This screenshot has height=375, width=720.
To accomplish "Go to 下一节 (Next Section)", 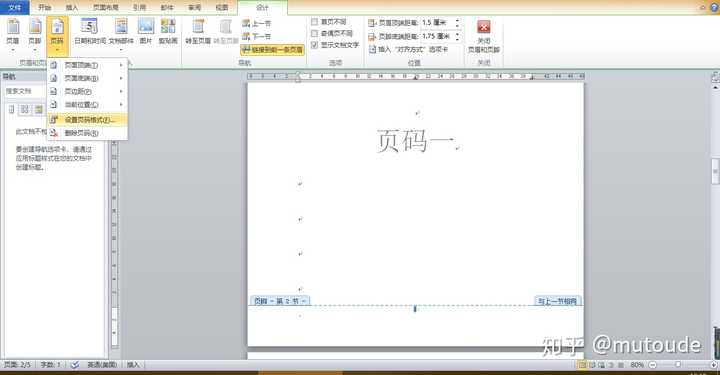I will pyautogui.click(x=256, y=36).
